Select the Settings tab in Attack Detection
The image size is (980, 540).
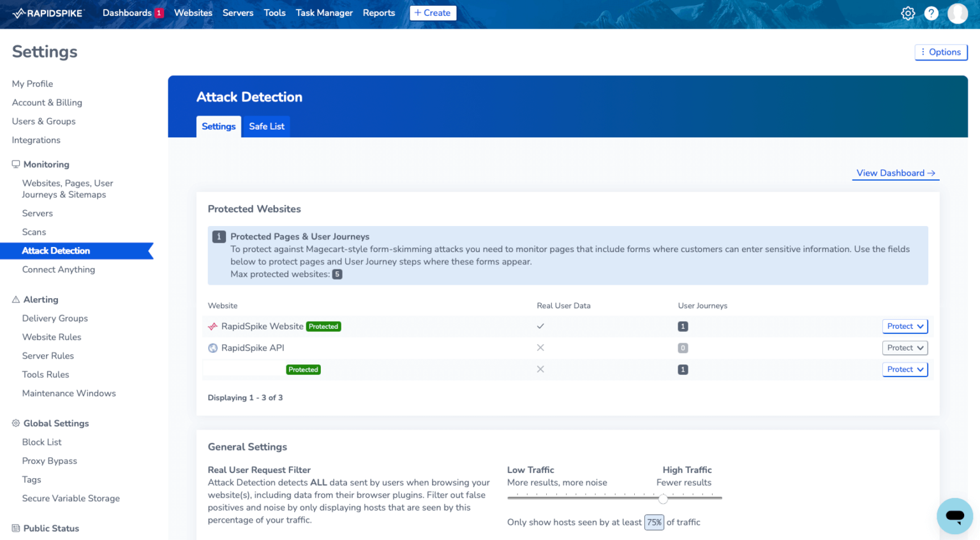point(219,126)
